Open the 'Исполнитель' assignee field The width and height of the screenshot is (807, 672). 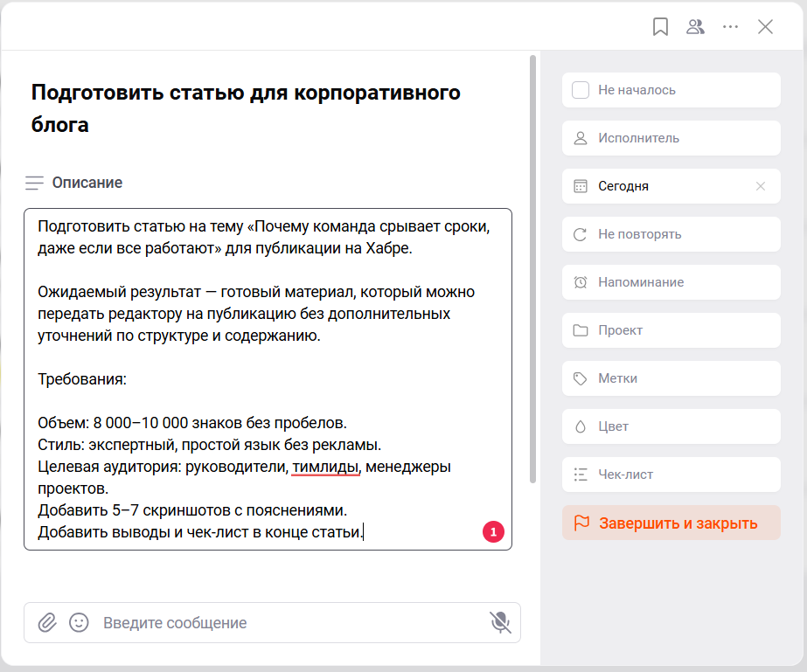pos(671,138)
